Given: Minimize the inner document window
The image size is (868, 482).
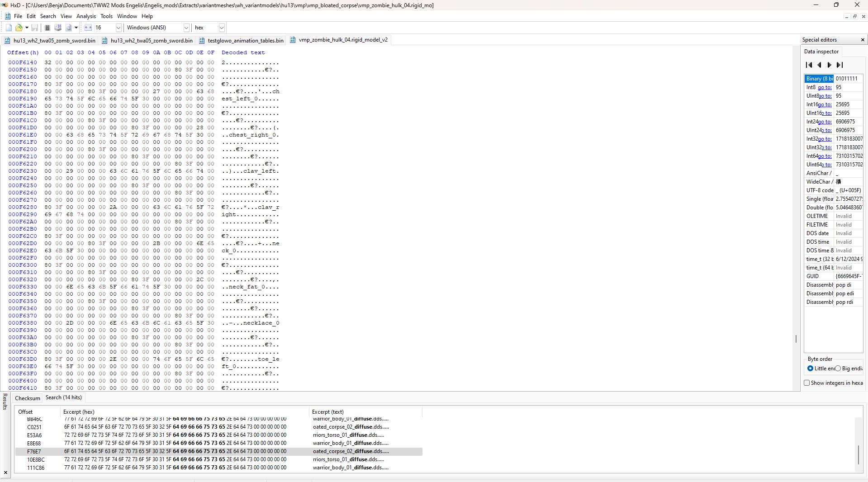Looking at the screenshot, I should 846,16.
